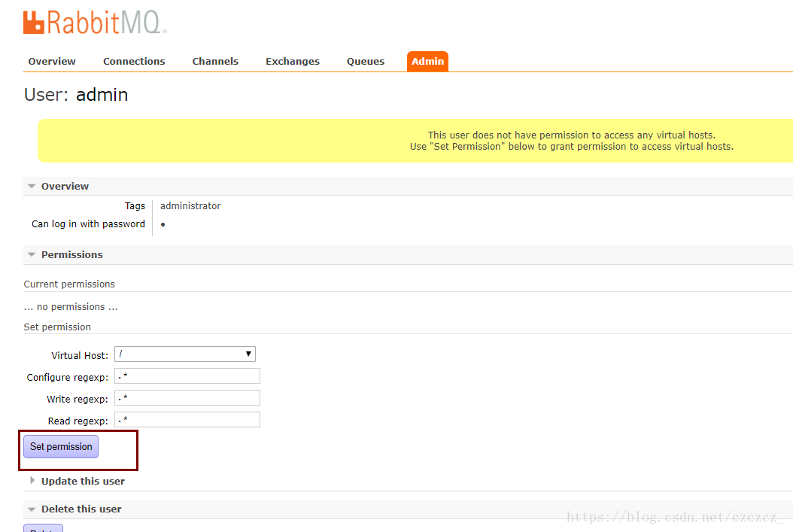Click the Admin tab
The image size is (793, 532).
tap(427, 61)
